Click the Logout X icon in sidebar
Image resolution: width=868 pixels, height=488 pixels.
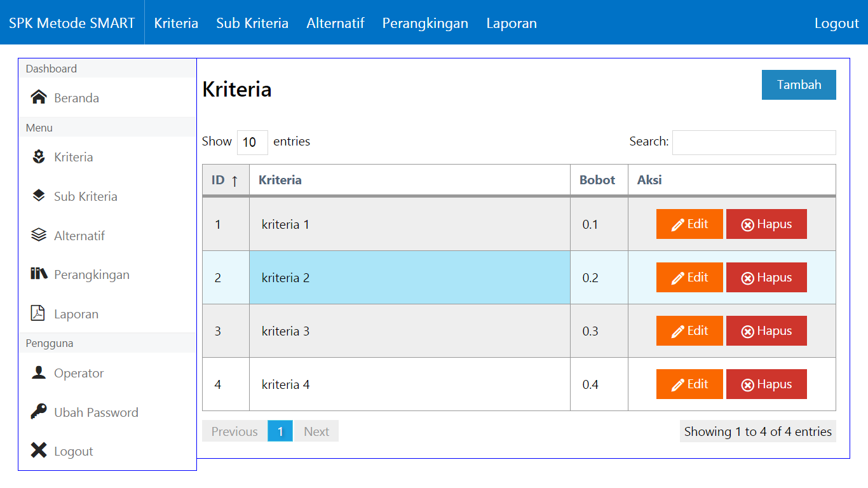39,451
